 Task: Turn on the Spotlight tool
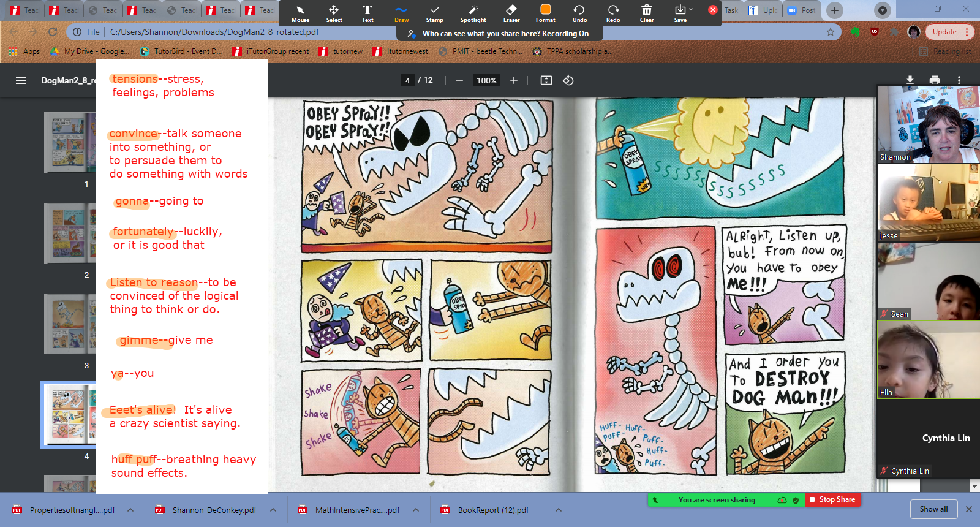[473, 13]
